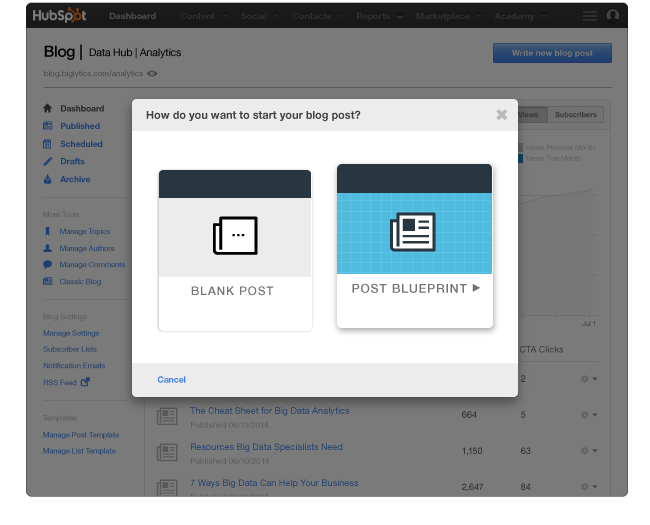Click the 2,647 views value

pos(472,487)
